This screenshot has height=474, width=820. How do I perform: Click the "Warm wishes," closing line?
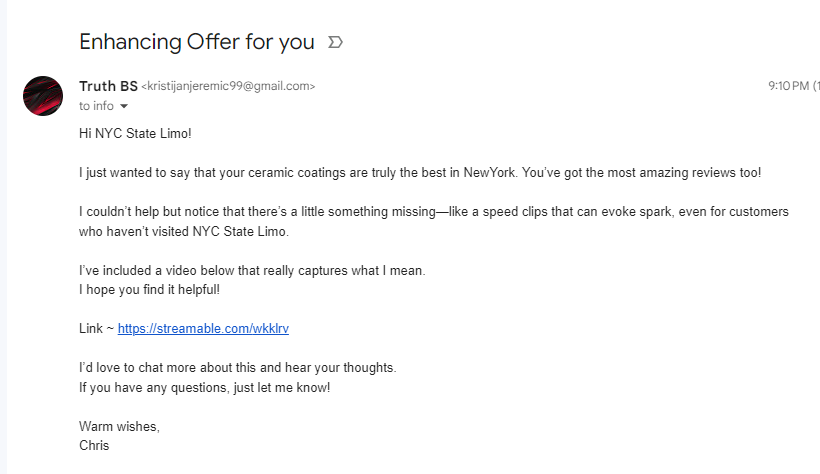[x=119, y=426]
